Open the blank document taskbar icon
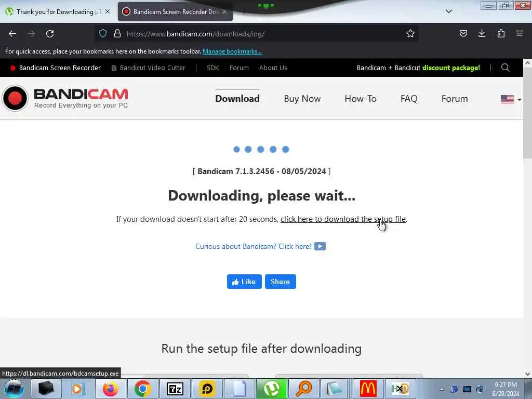 coord(239,389)
